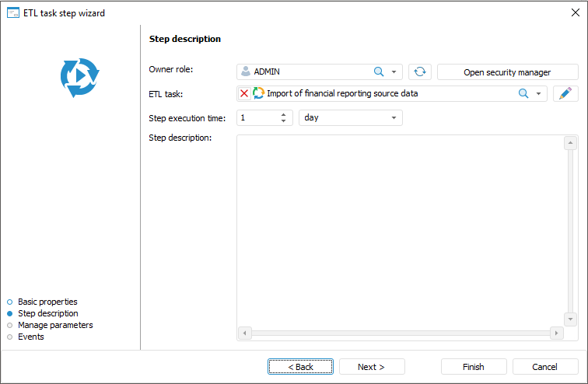Click the ETL wizard logo icon
The height and width of the screenshot is (384, 588).
(x=79, y=78)
